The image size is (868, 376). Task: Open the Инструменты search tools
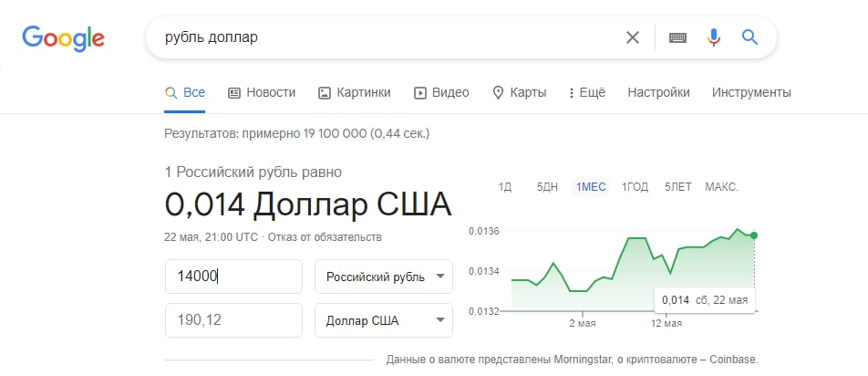(751, 92)
